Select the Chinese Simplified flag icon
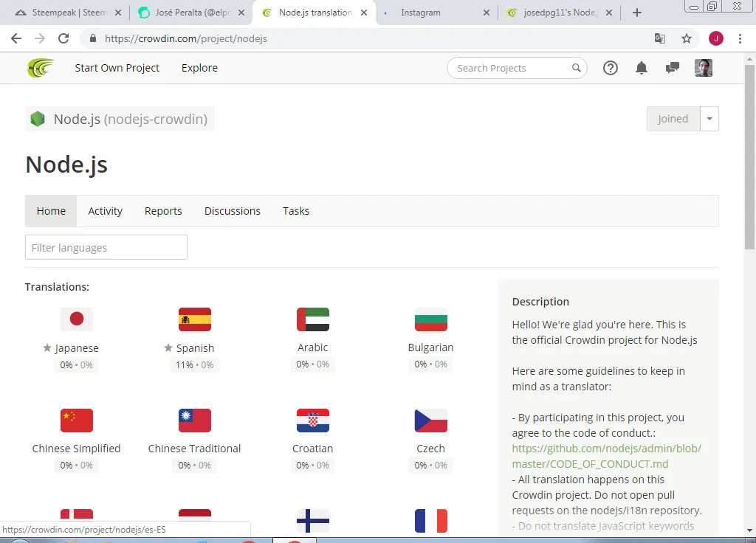 (x=77, y=420)
